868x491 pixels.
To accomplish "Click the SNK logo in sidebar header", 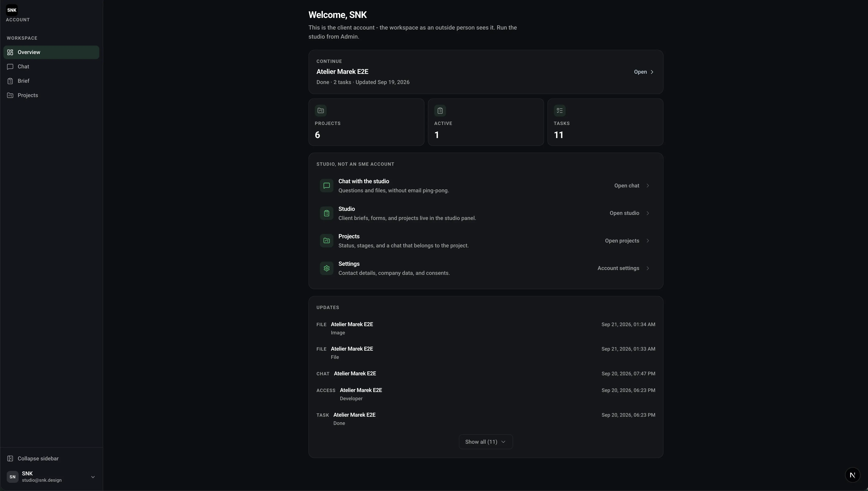I will (x=12, y=10).
